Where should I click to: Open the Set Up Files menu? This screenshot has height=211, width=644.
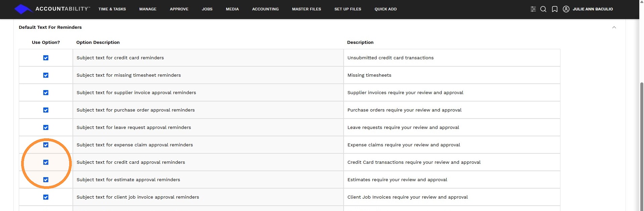click(348, 9)
